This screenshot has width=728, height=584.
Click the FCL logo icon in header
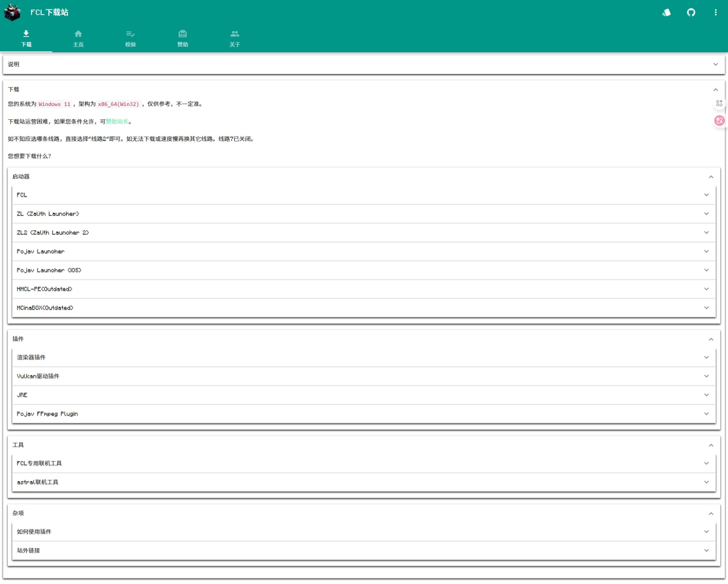[12, 13]
